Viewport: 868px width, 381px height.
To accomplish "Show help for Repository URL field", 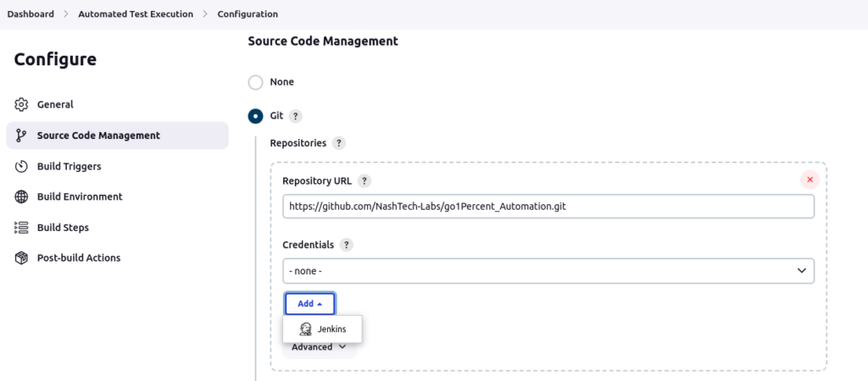I will pos(364,181).
